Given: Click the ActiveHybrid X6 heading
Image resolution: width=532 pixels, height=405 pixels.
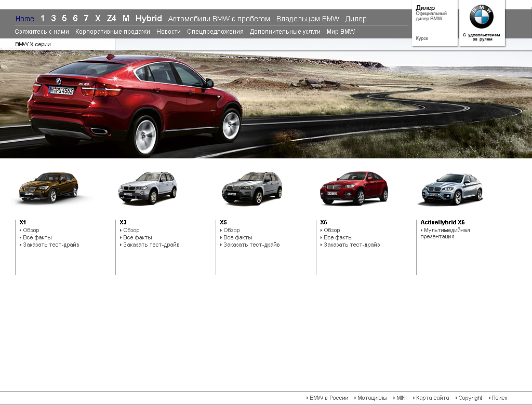Looking at the screenshot, I should [443, 222].
